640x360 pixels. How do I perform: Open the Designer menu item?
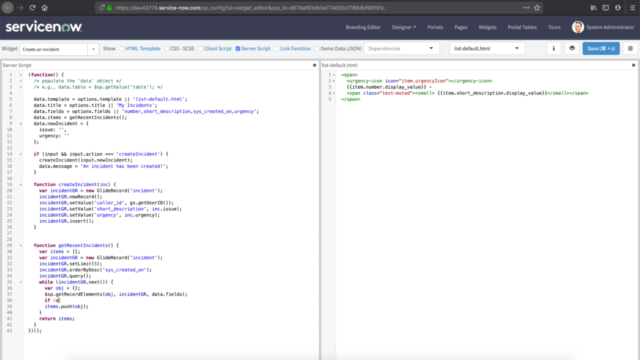click(x=404, y=27)
